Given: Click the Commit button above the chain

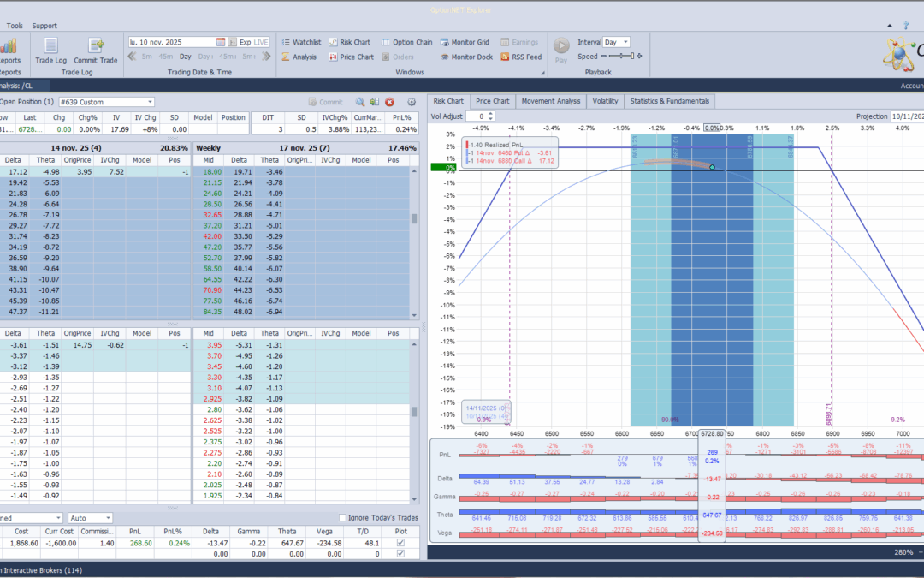Looking at the screenshot, I should coord(325,102).
